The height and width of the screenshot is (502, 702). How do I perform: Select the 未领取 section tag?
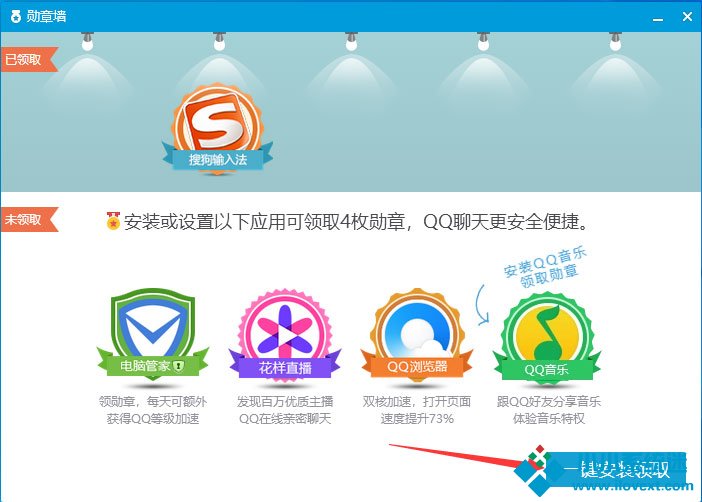(x=29, y=219)
